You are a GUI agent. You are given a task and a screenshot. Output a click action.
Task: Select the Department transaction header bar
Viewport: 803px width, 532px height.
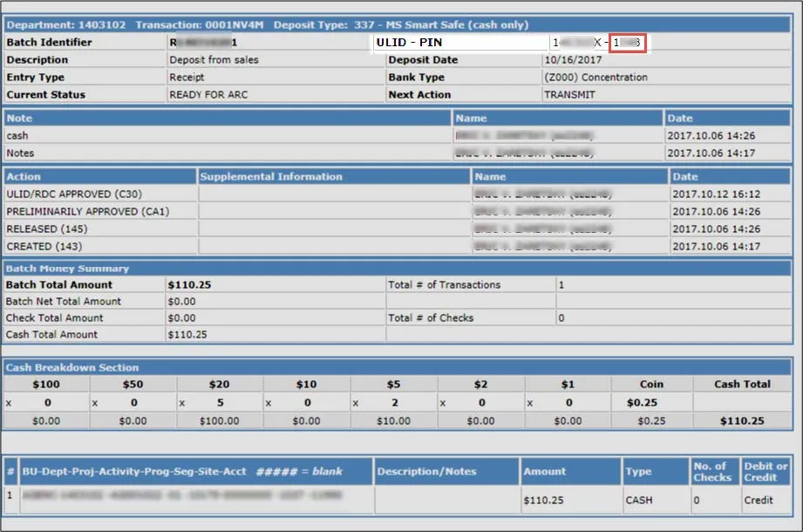[398, 24]
